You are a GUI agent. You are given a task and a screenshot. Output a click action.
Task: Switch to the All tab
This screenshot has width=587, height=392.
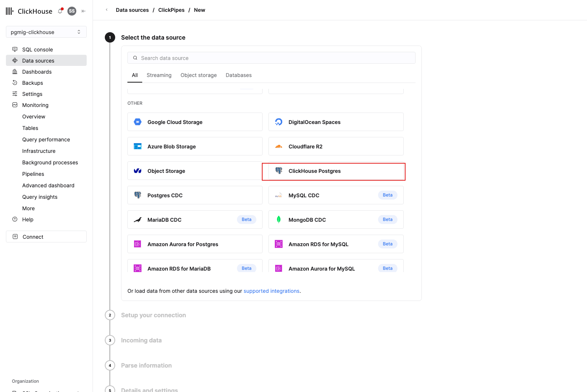pos(135,75)
